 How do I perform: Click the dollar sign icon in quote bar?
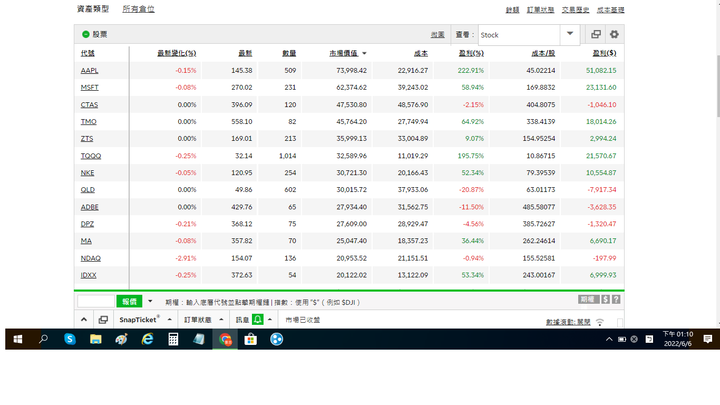[x=606, y=300]
